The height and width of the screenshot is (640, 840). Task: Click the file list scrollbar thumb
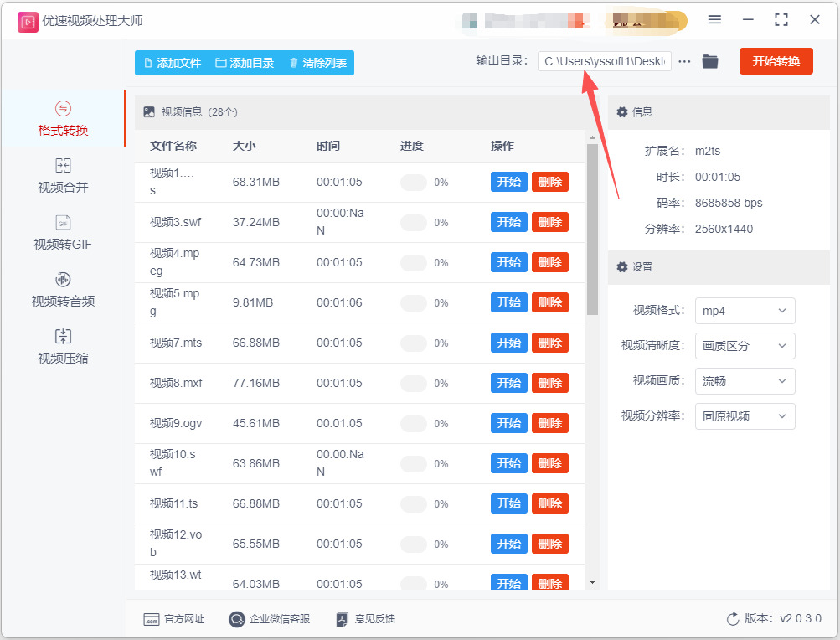592,230
